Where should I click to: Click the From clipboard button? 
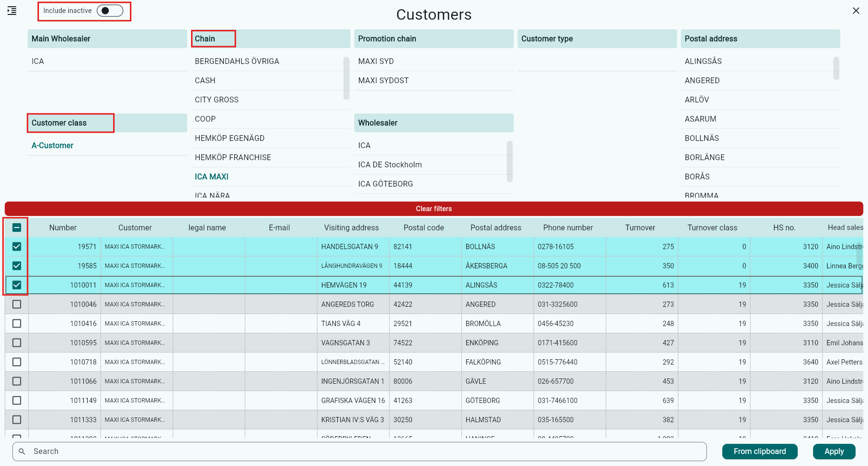point(760,452)
